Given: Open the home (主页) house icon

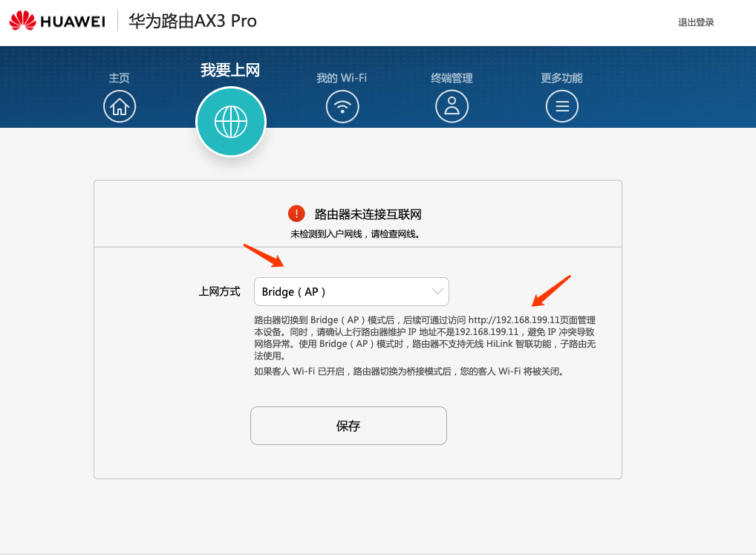Looking at the screenshot, I should (x=120, y=106).
